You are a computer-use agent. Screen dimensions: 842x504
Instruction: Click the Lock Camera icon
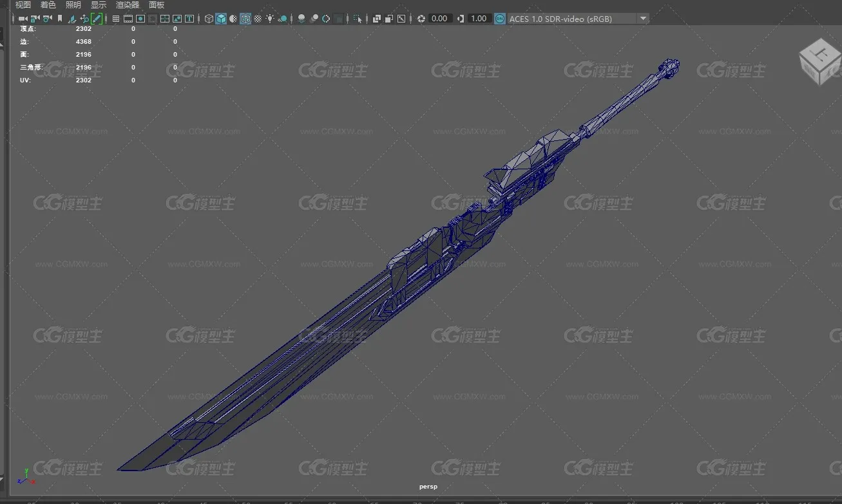(35, 19)
